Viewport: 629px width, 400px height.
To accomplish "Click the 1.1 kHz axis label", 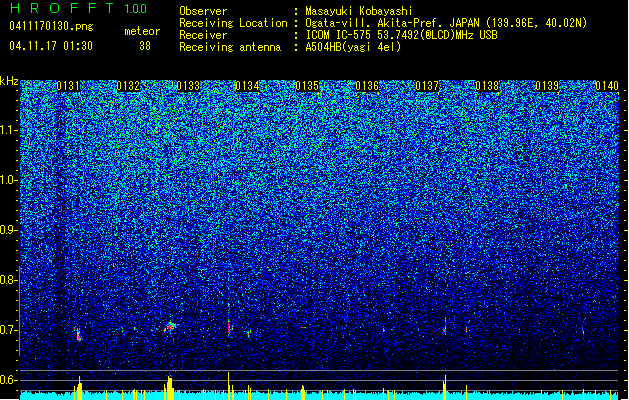I will coord(8,130).
